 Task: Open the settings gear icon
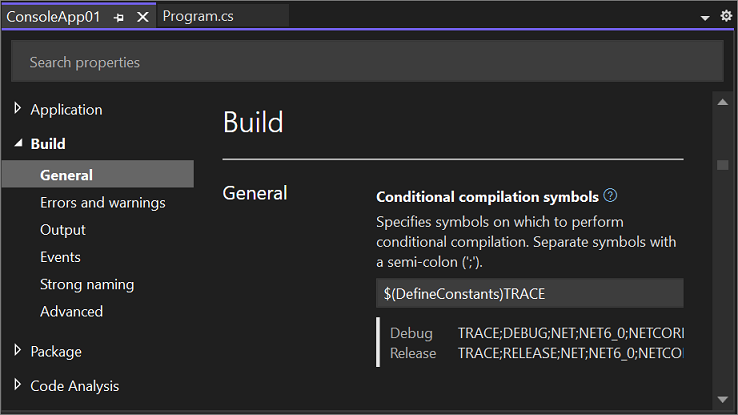click(x=726, y=16)
